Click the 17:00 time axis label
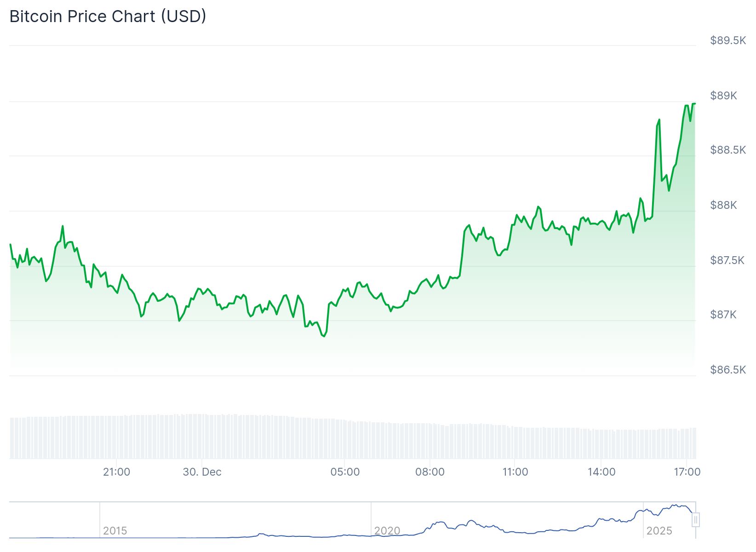This screenshot has height=552, width=756. tap(687, 472)
